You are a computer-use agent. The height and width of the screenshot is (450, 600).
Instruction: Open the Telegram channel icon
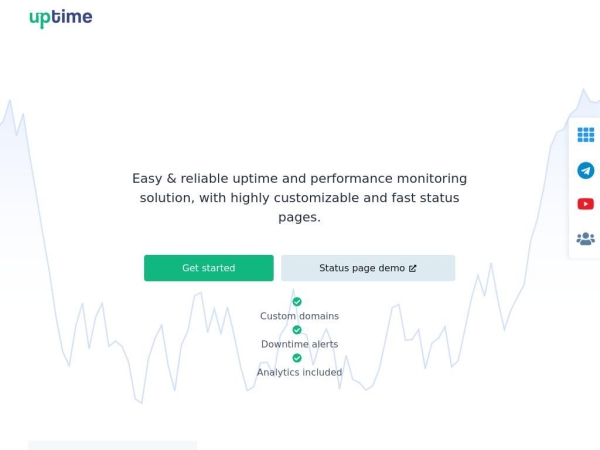585,170
